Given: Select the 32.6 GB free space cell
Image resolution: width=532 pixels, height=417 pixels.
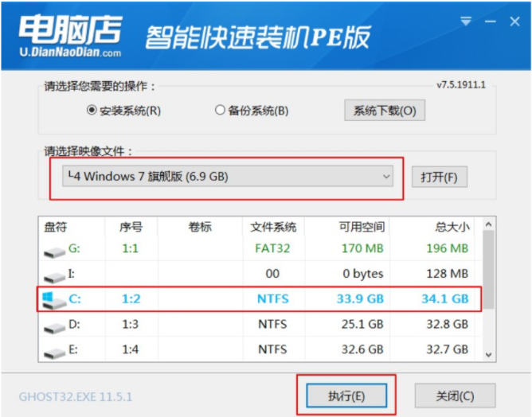Looking at the screenshot, I should coord(362,349).
